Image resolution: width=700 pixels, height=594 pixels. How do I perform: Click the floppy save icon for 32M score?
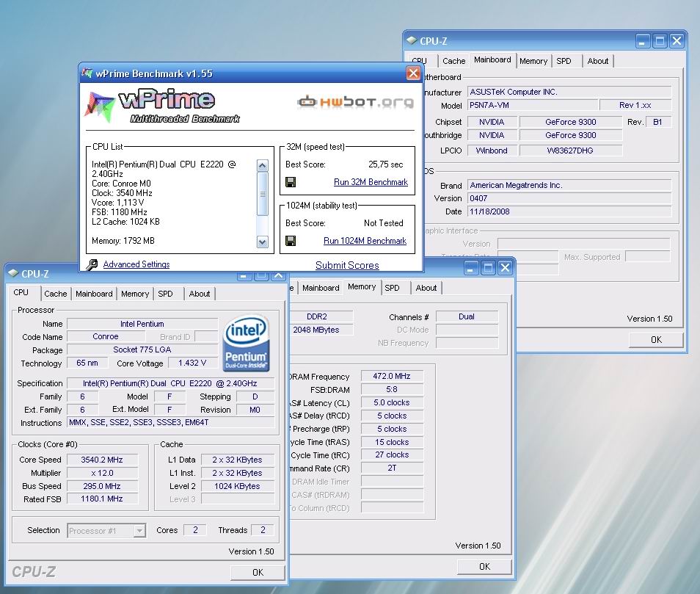click(291, 182)
